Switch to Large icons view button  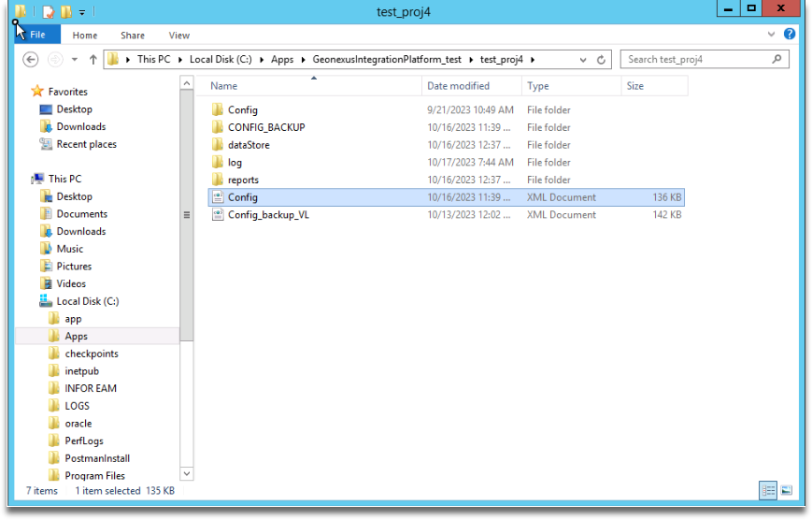click(x=787, y=490)
